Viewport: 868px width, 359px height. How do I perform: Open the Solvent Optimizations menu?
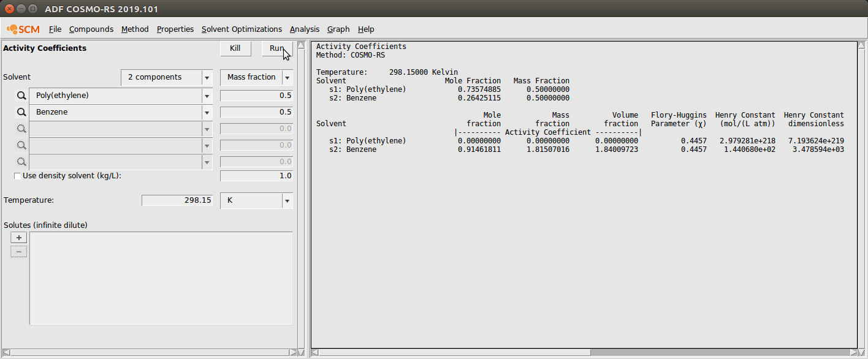click(242, 29)
